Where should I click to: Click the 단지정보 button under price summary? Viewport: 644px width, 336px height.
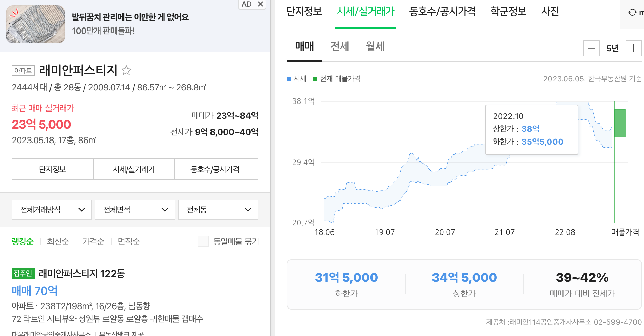(53, 169)
